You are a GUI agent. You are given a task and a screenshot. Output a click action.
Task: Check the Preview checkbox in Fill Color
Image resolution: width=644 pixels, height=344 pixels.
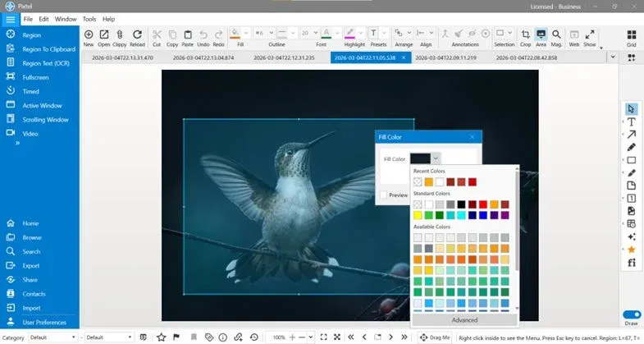384,195
